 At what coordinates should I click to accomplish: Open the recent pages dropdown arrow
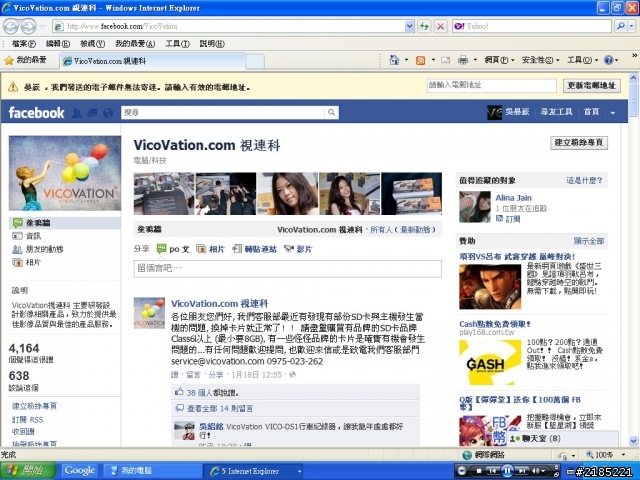[x=42, y=27]
